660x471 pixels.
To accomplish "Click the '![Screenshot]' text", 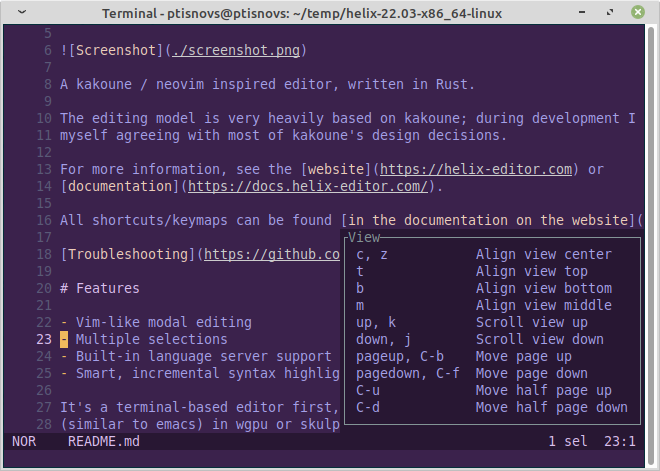I will (x=112, y=51).
